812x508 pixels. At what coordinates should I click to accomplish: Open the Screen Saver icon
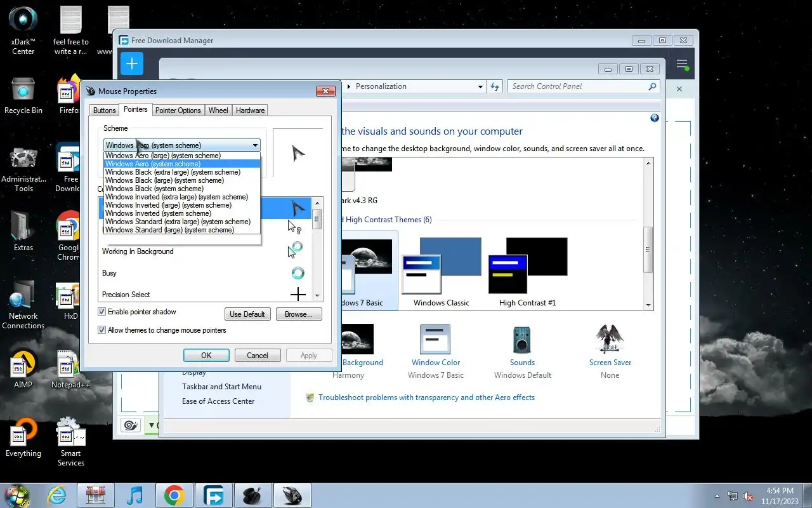point(610,339)
